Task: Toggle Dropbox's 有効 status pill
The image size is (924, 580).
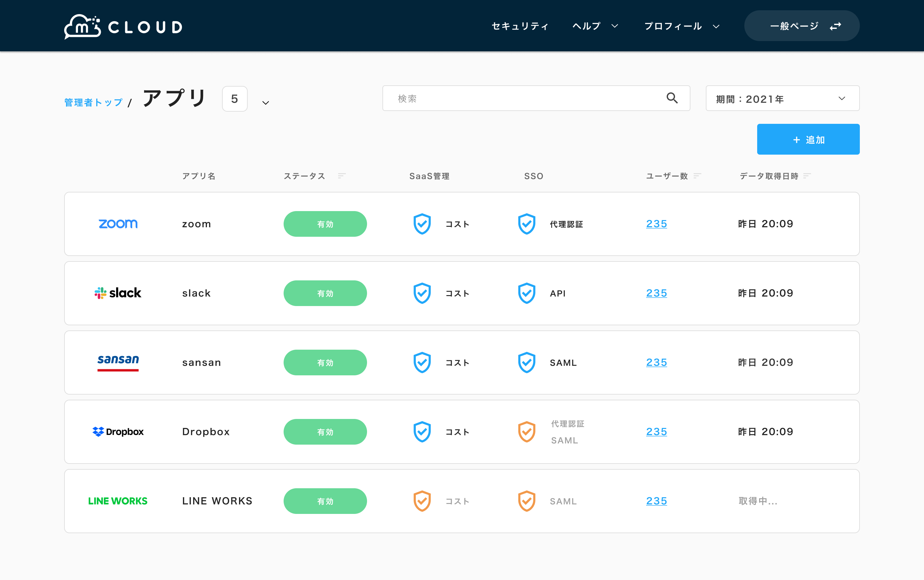Action: [325, 432]
